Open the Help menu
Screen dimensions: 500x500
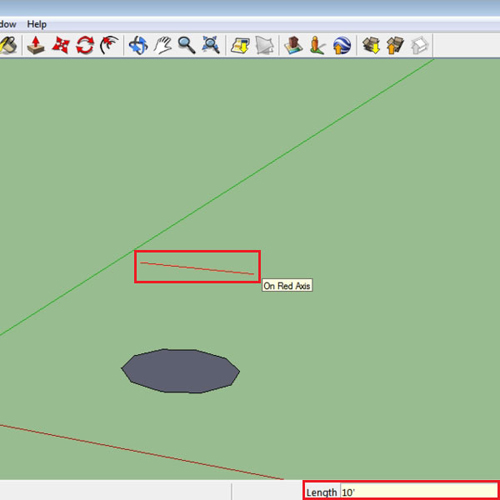(x=37, y=24)
